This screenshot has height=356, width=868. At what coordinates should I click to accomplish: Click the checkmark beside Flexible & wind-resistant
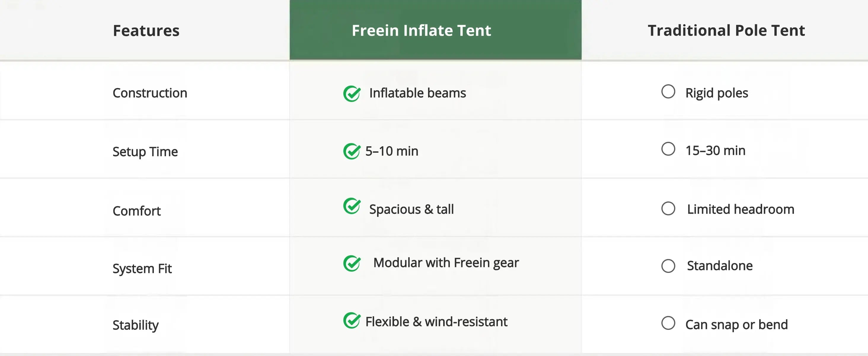pyautogui.click(x=352, y=320)
